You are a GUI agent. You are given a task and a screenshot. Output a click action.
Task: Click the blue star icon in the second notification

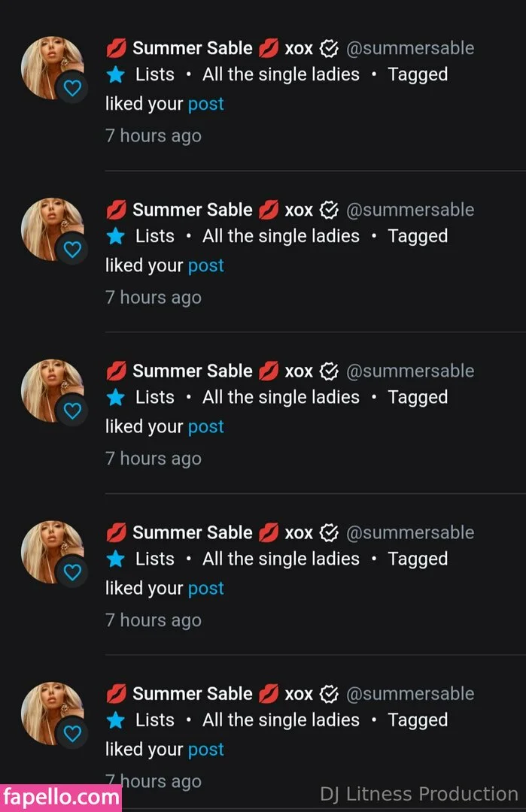click(x=115, y=237)
